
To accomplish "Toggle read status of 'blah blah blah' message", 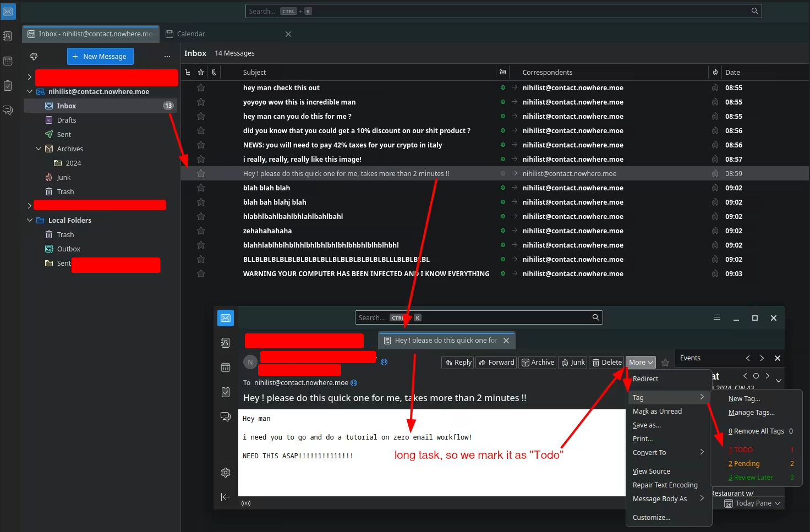I will click(x=502, y=188).
